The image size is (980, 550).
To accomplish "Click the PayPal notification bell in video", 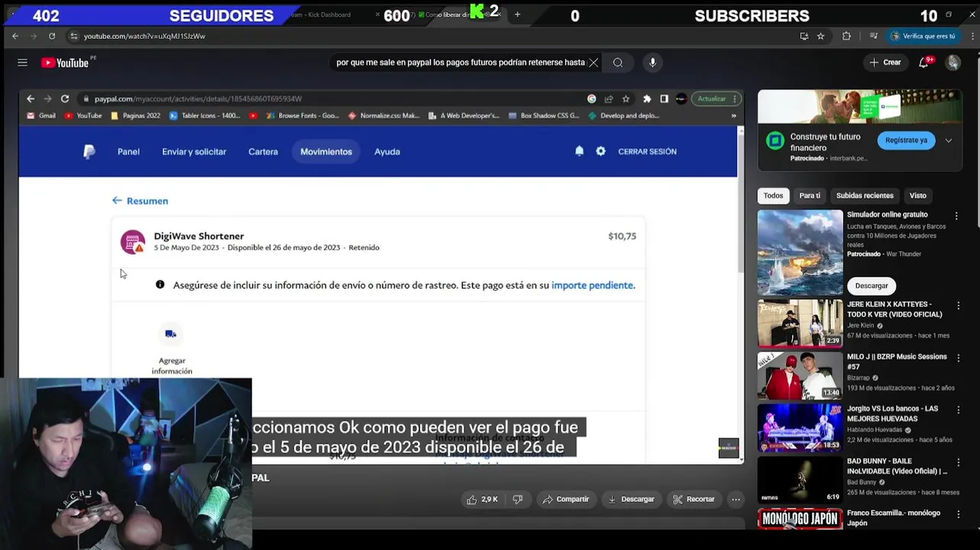I will click(x=579, y=151).
